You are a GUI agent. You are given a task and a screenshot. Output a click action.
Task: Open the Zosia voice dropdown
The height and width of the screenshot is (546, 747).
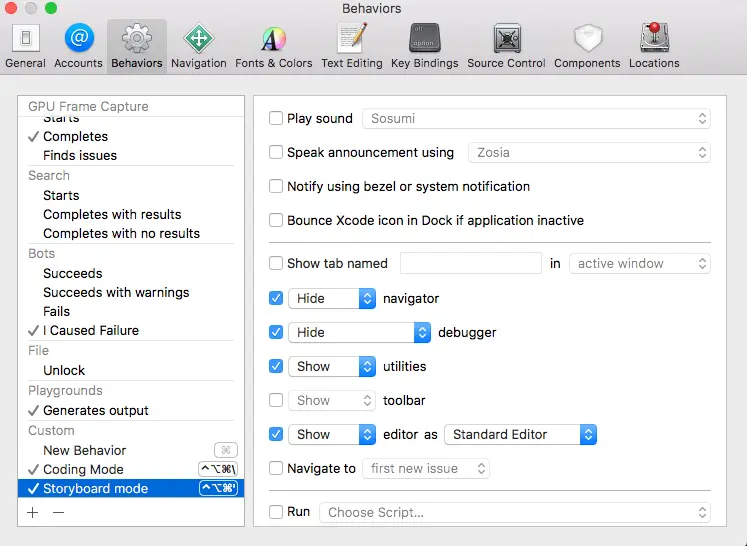[x=589, y=152]
